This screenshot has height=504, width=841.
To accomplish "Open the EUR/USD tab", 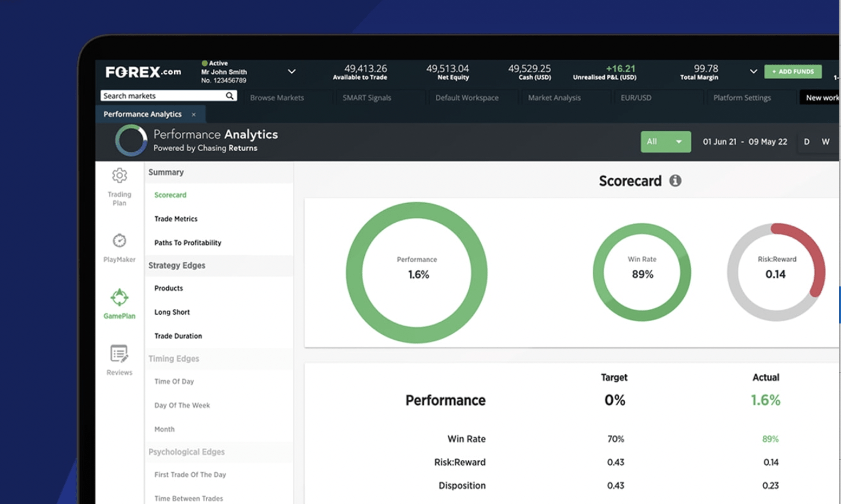I will (x=636, y=98).
